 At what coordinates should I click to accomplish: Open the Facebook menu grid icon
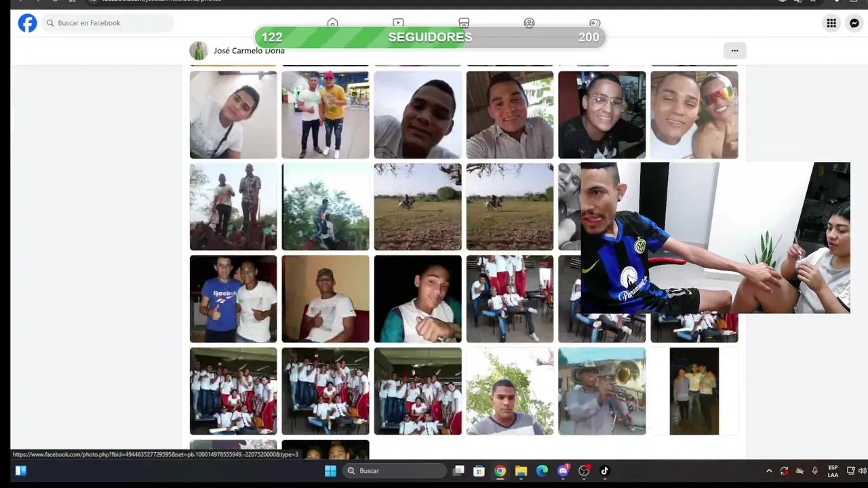tap(831, 23)
